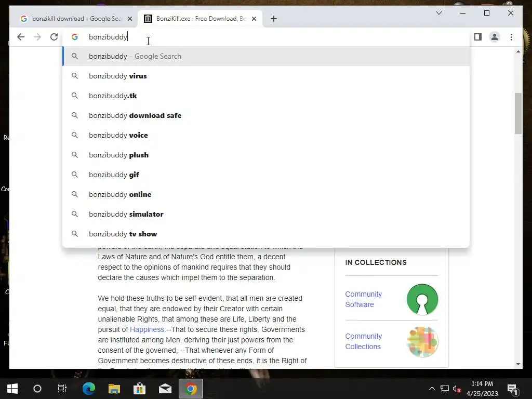Open the Community Collections link
Viewport: 532px width, 399px height.
(363, 341)
